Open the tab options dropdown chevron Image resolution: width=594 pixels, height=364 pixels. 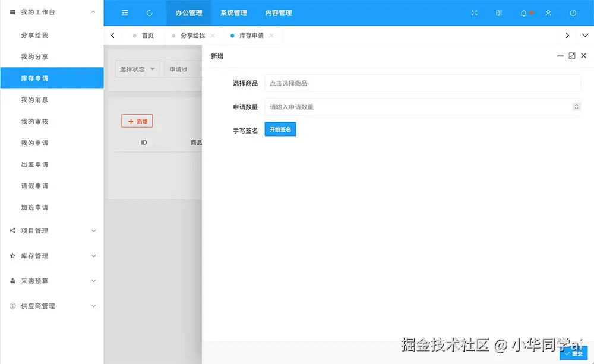(585, 35)
